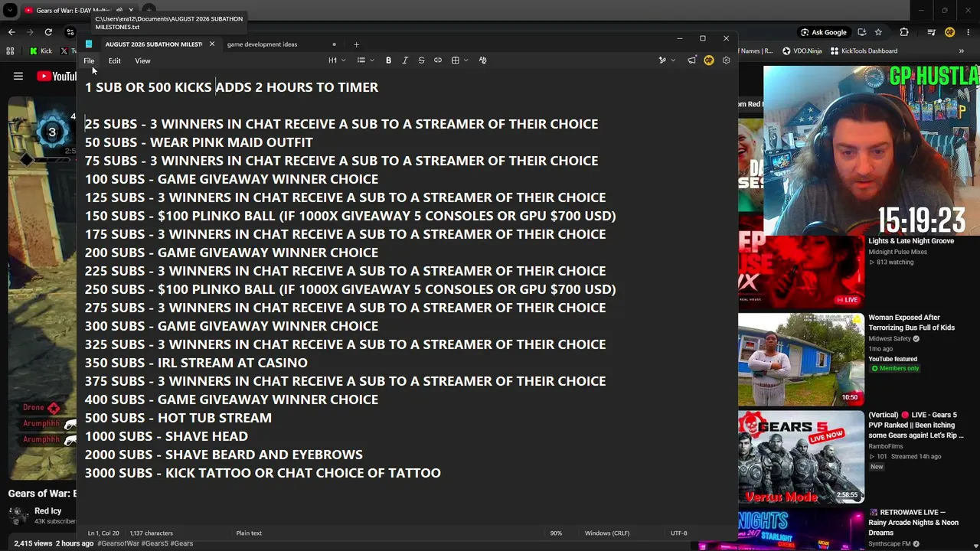The width and height of the screenshot is (980, 551).
Task: Click the Windows (CRLF) line ending indicator
Action: point(607,533)
